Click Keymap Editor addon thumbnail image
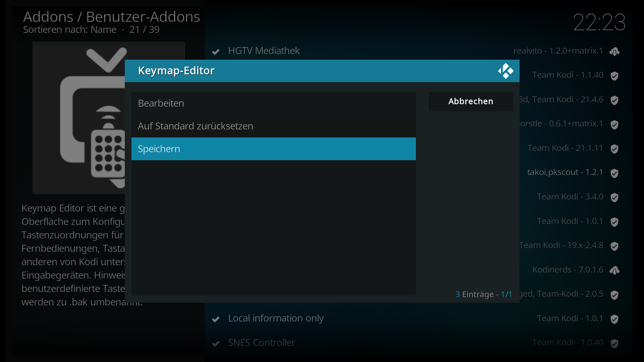Viewport: 644px width, 362px height. tap(79, 118)
